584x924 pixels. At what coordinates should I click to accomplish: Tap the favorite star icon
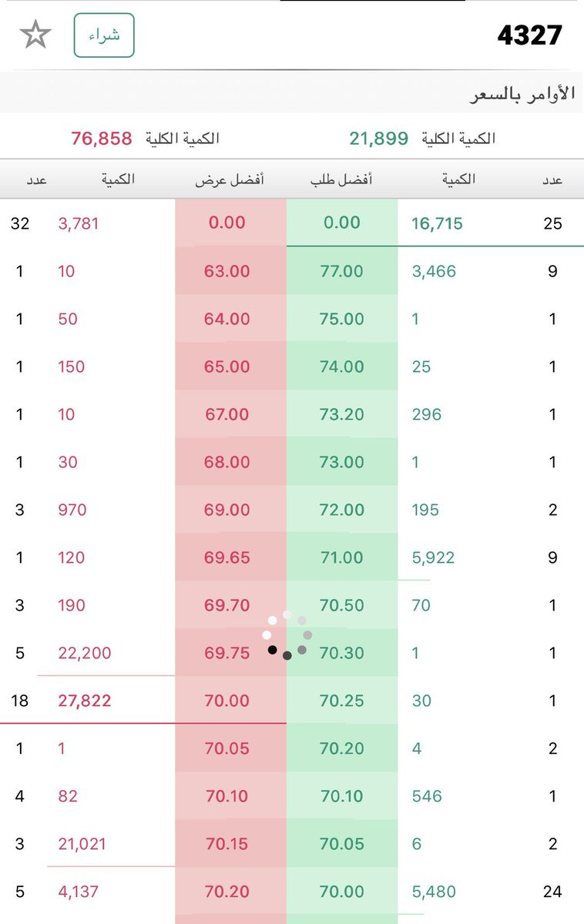pyautogui.click(x=35, y=35)
